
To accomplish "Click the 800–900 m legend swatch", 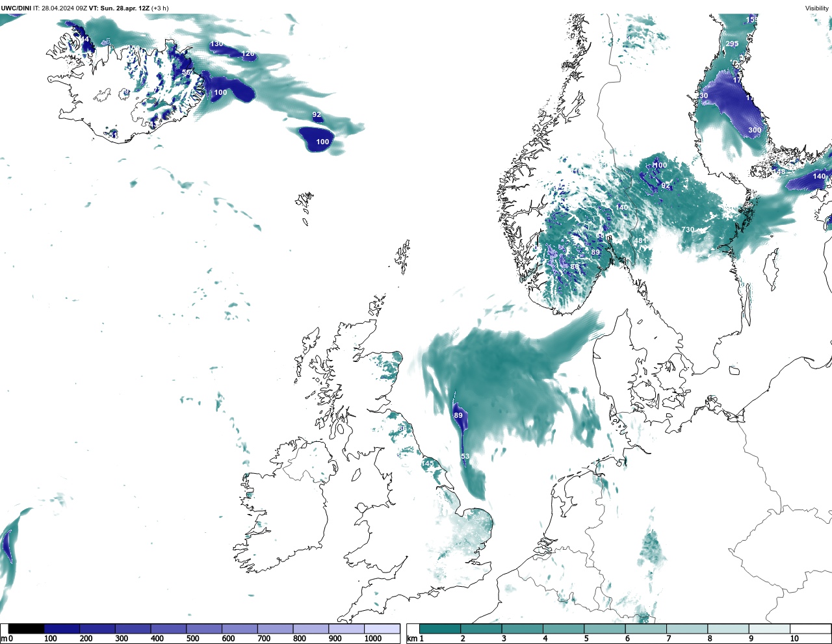I will pos(311,629).
